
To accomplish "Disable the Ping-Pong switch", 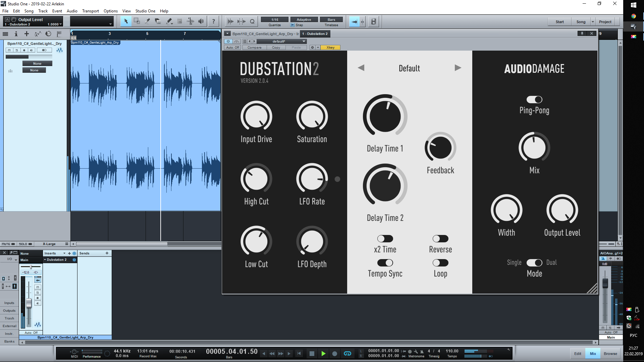I will click(534, 100).
